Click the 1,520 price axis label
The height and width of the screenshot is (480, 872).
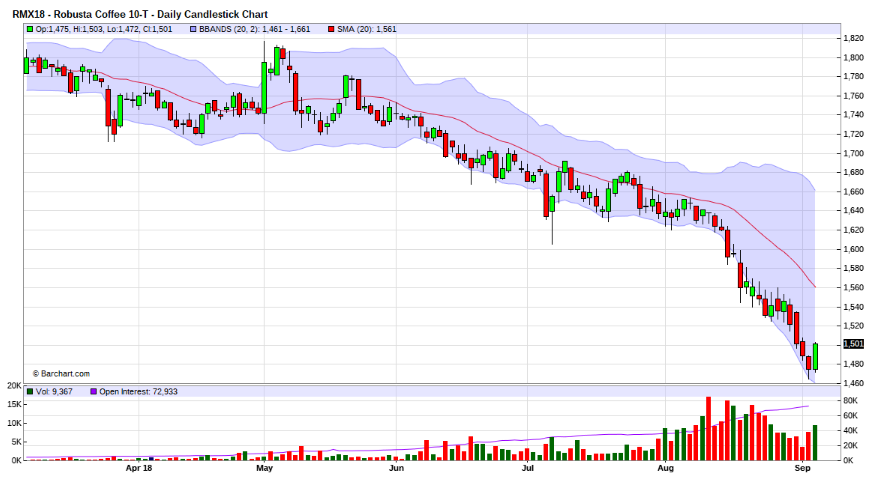(854, 326)
